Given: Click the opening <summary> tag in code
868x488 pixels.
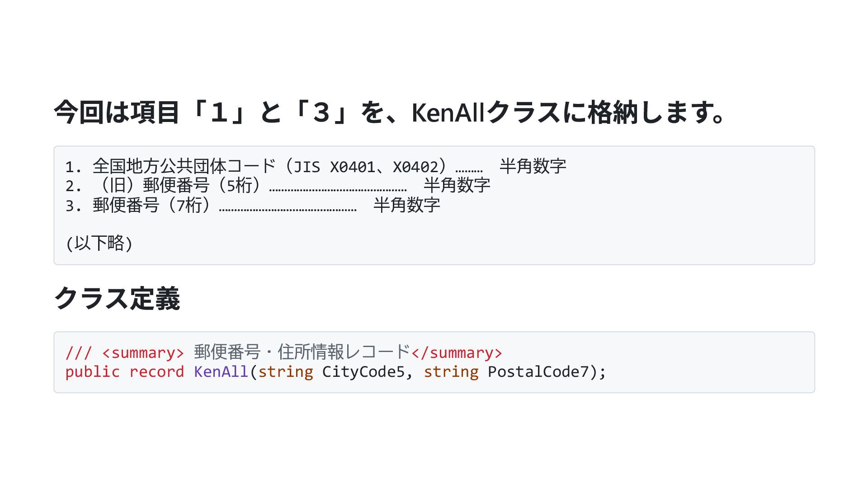Looking at the screenshot, I should (x=143, y=352).
